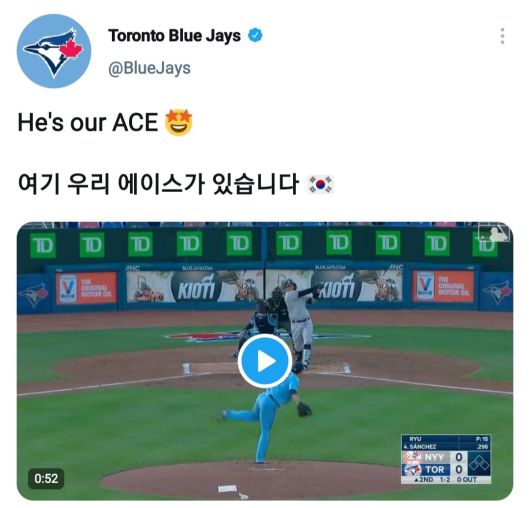Click the Korean tweet text line
Screen dimensions: 530x508
(x=158, y=185)
